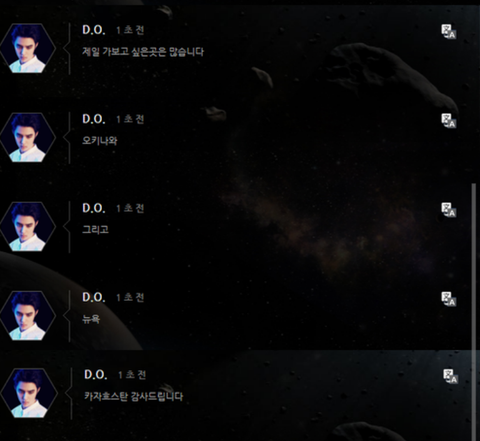Click translate icon on first D.O. message
Viewport: 480px width, 441px height.
(x=449, y=32)
